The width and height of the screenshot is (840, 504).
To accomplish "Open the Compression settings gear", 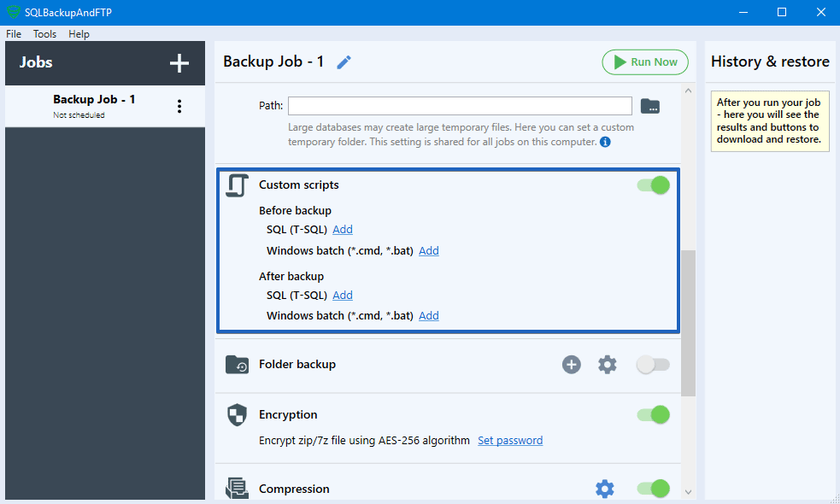I will click(605, 489).
